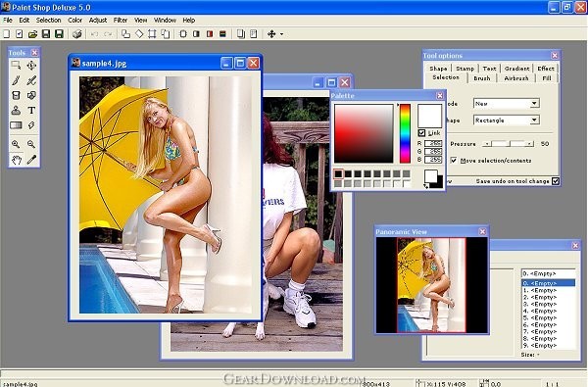Select the '5. <Empty>' list row
This screenshot has width=588, height=387.
point(548,317)
